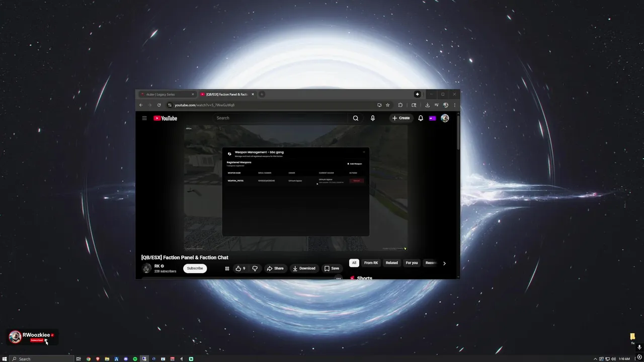This screenshot has height=362, width=644.
Task: Open Chrome from the taskbar
Action: pyautogui.click(x=89, y=359)
